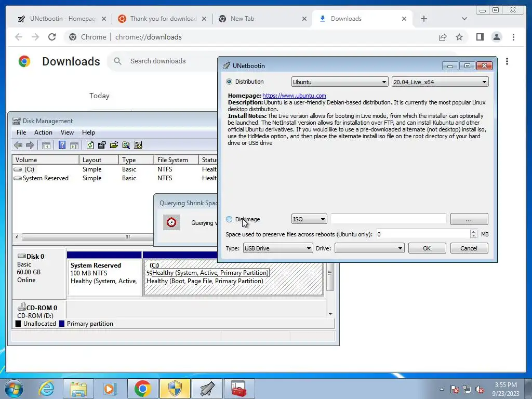Open Windows Explorer from taskbar
This screenshot has width=532, height=399.
pos(78,389)
